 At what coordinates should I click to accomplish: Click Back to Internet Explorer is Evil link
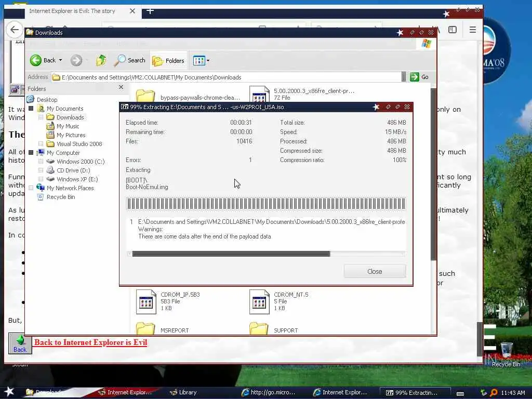[x=90, y=342]
